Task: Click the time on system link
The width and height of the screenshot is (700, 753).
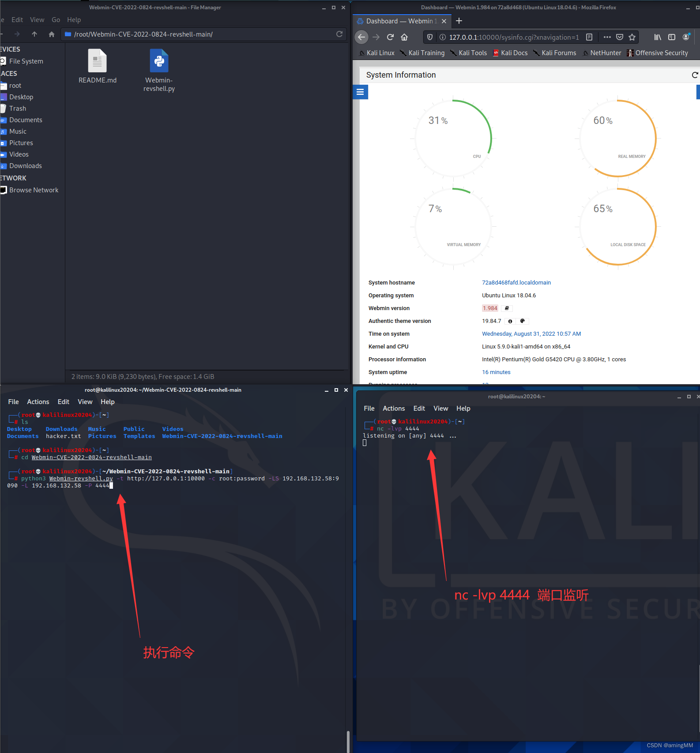Action: 531,334
